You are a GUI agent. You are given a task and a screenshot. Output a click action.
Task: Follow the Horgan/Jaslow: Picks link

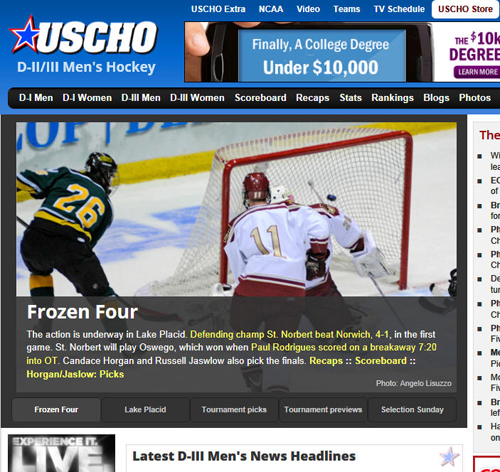tap(75, 374)
